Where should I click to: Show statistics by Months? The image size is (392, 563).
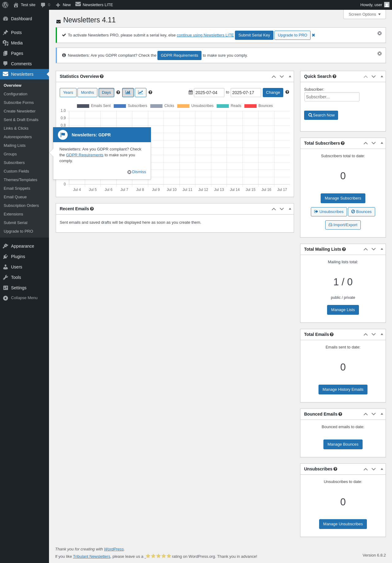pyautogui.click(x=87, y=93)
